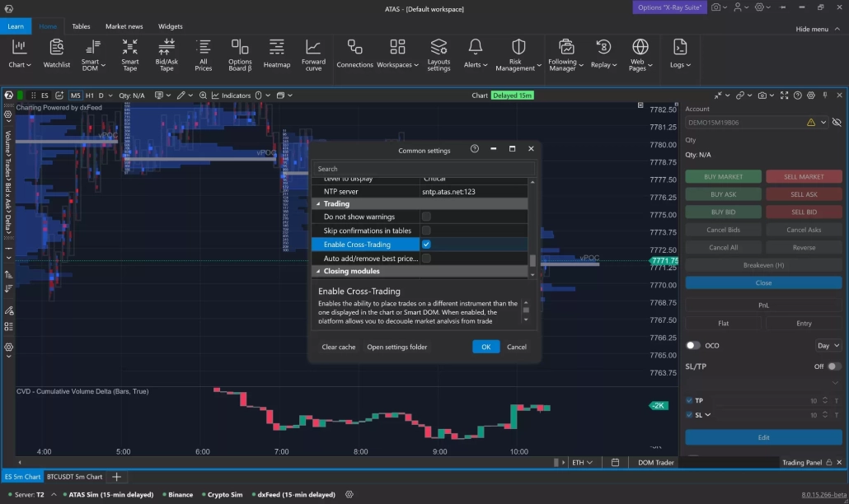Image resolution: width=849 pixels, height=504 pixels.
Task: Click the Risk Management shield icon
Action: pyautogui.click(x=518, y=48)
